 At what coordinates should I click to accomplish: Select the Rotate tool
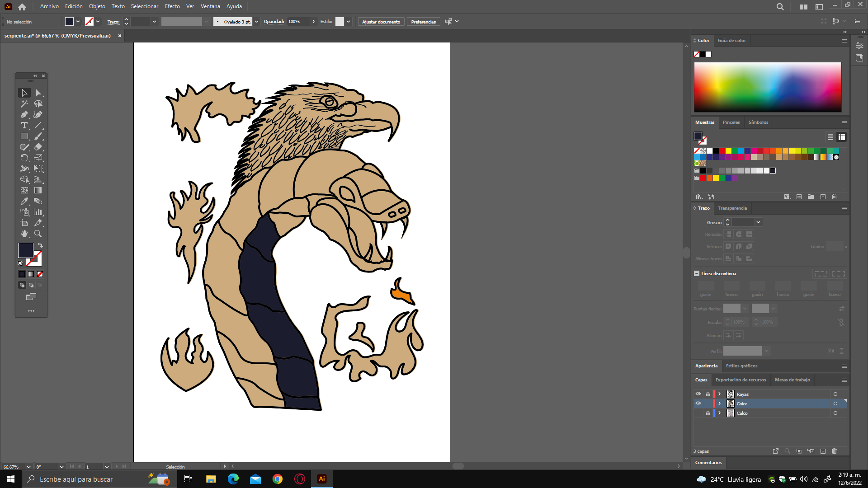click(x=24, y=158)
